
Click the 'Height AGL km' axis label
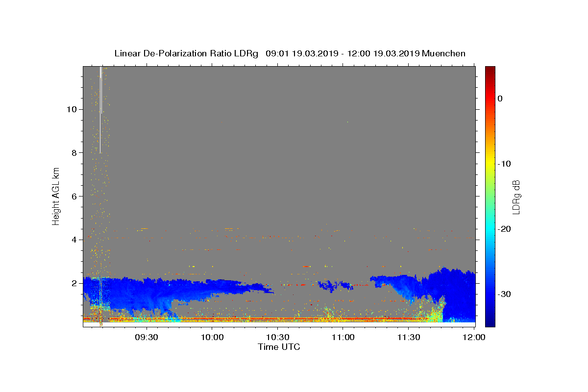tap(56, 196)
